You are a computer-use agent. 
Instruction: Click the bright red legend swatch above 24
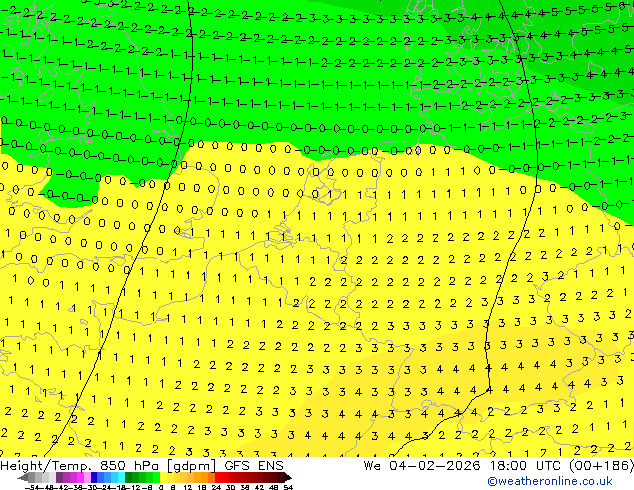[218, 477]
